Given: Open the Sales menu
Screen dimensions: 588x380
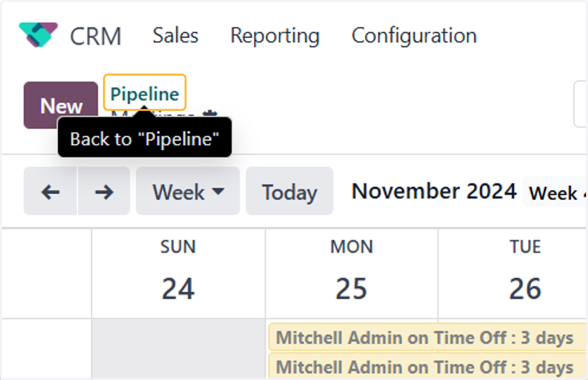Looking at the screenshot, I should [x=175, y=36].
